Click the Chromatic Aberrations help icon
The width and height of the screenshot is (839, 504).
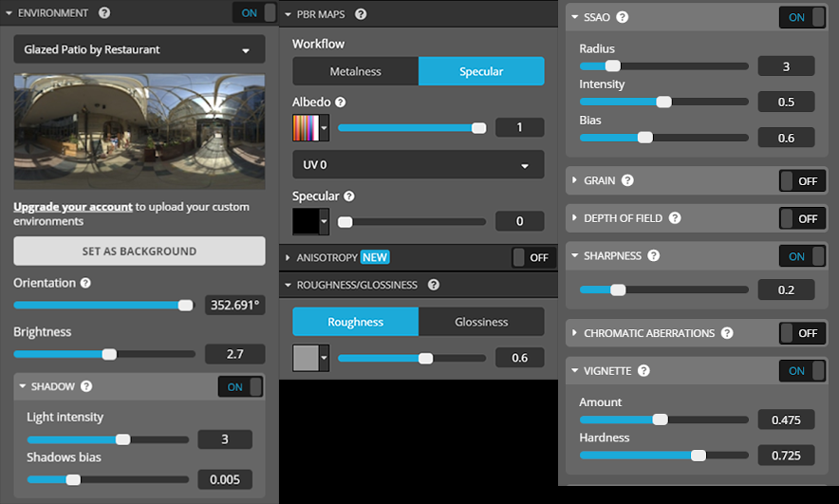tap(727, 334)
